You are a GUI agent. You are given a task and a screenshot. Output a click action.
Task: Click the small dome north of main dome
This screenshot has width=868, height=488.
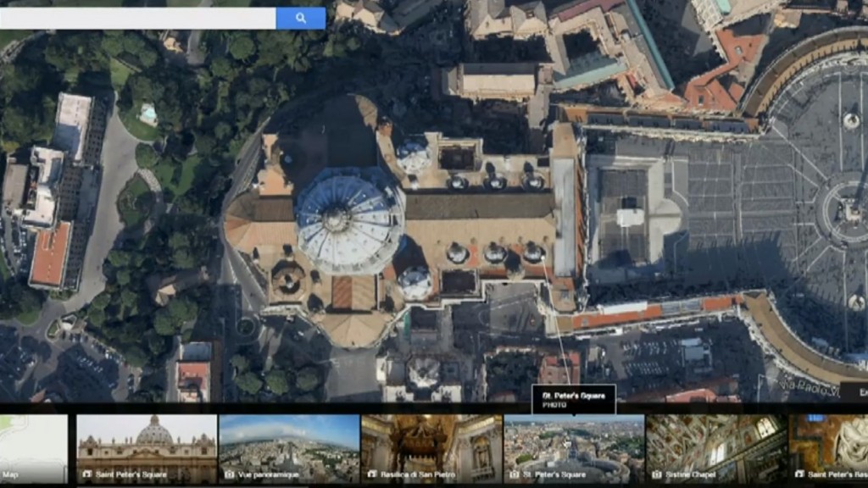[414, 154]
